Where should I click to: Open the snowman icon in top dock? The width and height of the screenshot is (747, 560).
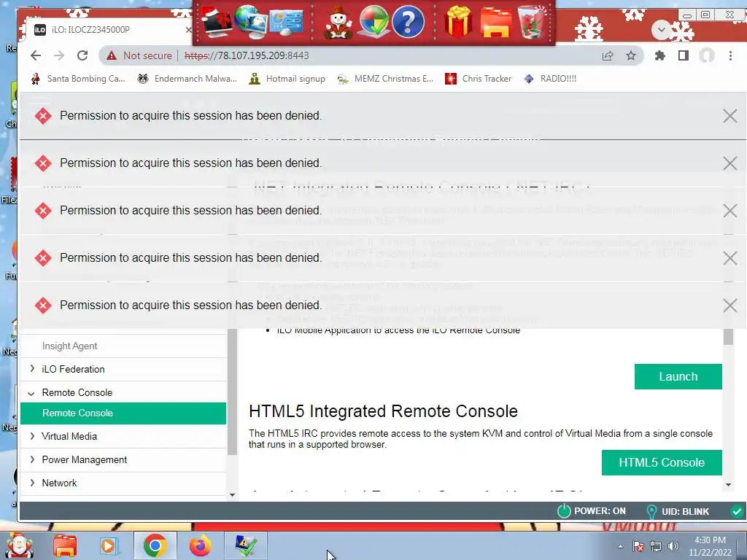(x=338, y=22)
